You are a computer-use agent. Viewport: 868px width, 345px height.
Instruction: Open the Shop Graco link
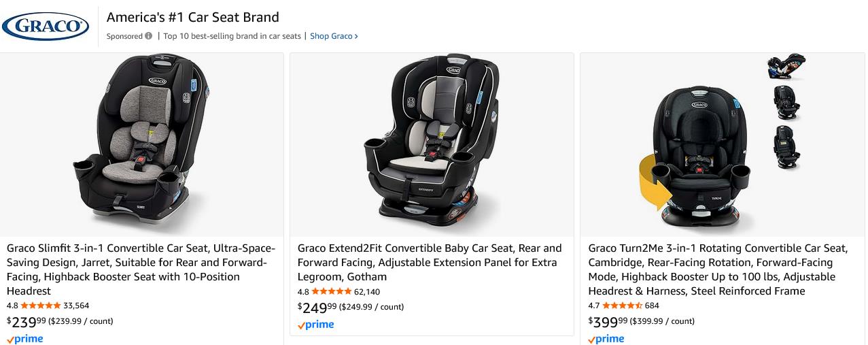(x=333, y=36)
